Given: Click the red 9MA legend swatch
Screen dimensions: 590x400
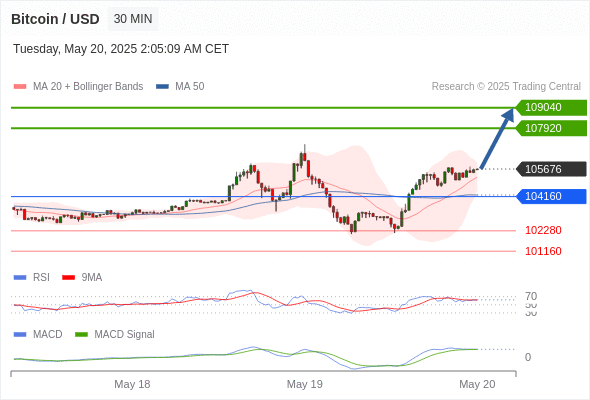Looking at the screenshot, I should pos(68,278).
